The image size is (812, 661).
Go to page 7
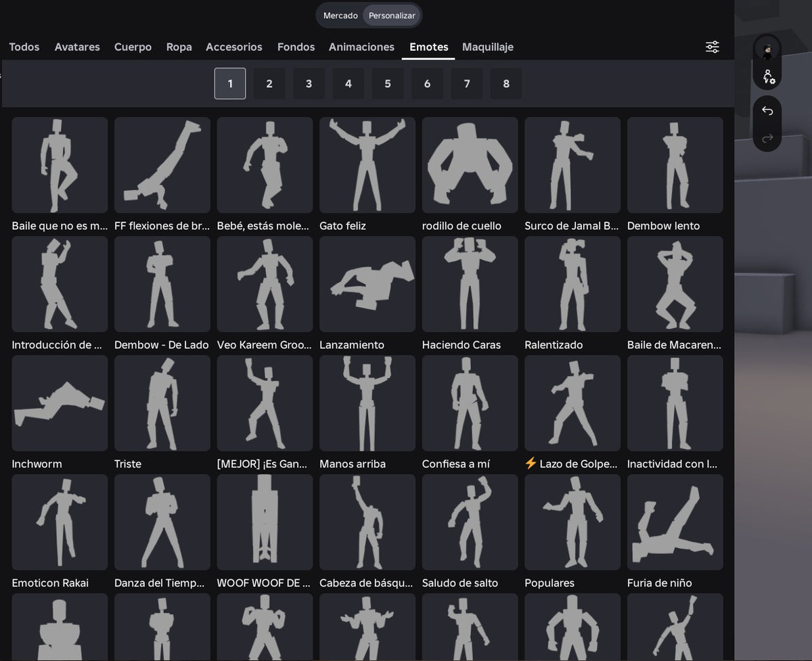tap(467, 84)
